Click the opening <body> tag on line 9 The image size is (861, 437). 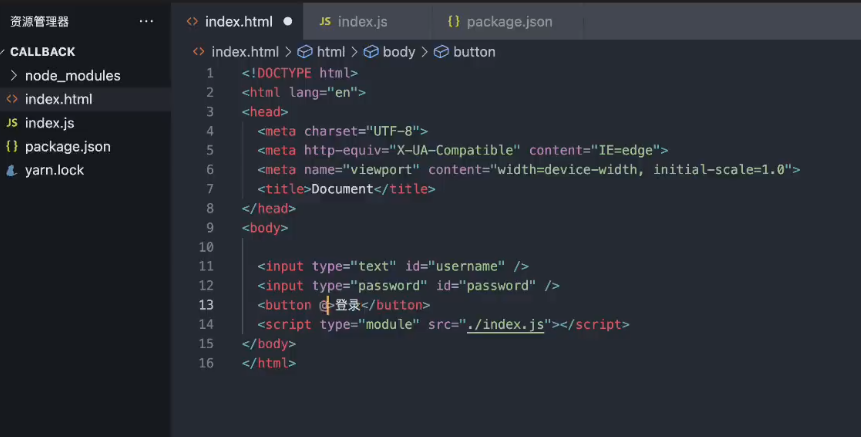click(x=265, y=228)
